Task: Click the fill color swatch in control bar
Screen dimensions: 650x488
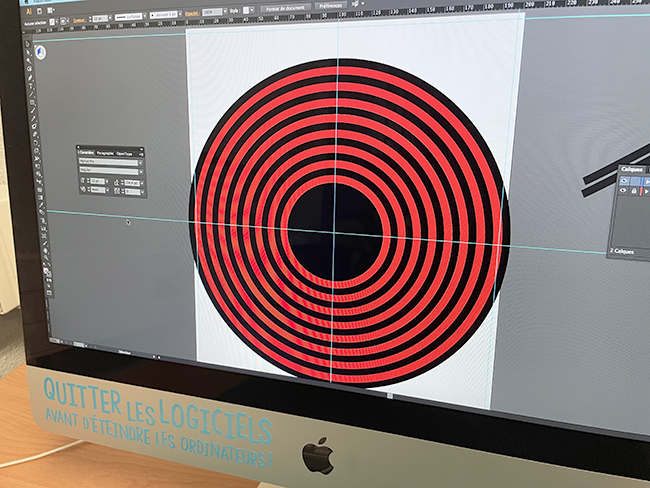Action: (x=52, y=22)
